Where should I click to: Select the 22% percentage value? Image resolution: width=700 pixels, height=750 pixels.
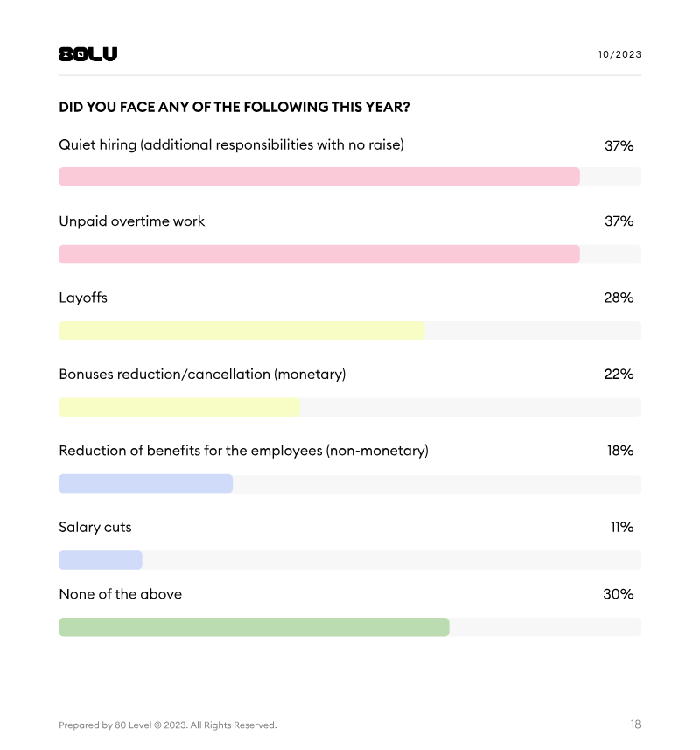pos(619,375)
